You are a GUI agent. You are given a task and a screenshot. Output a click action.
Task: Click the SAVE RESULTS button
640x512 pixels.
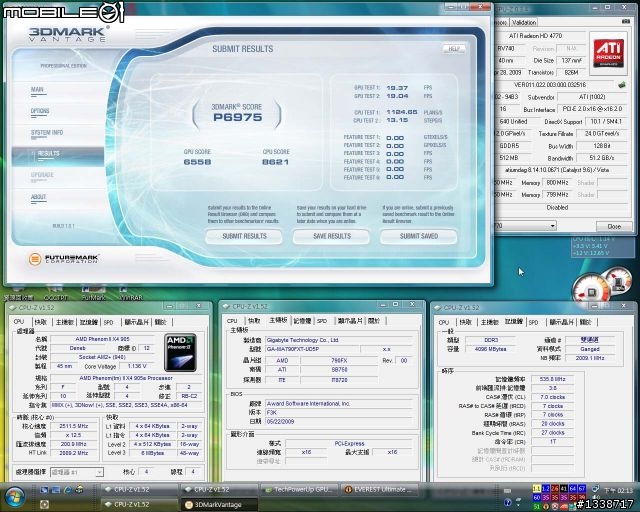pos(331,236)
